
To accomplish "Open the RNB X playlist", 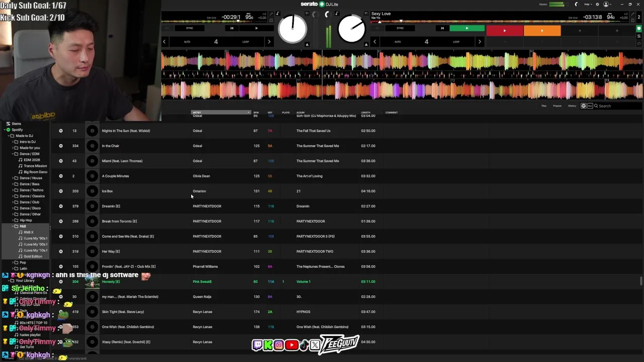I will [29, 232].
